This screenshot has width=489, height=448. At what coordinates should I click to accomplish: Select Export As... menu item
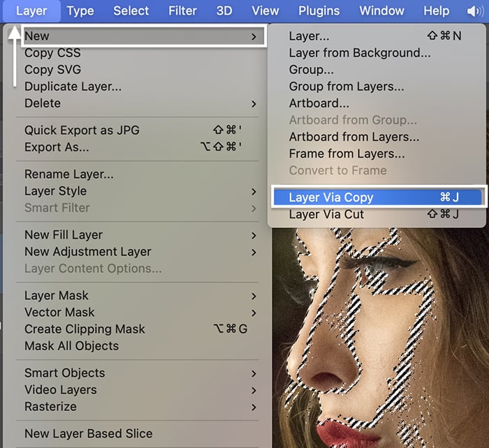tap(137, 147)
